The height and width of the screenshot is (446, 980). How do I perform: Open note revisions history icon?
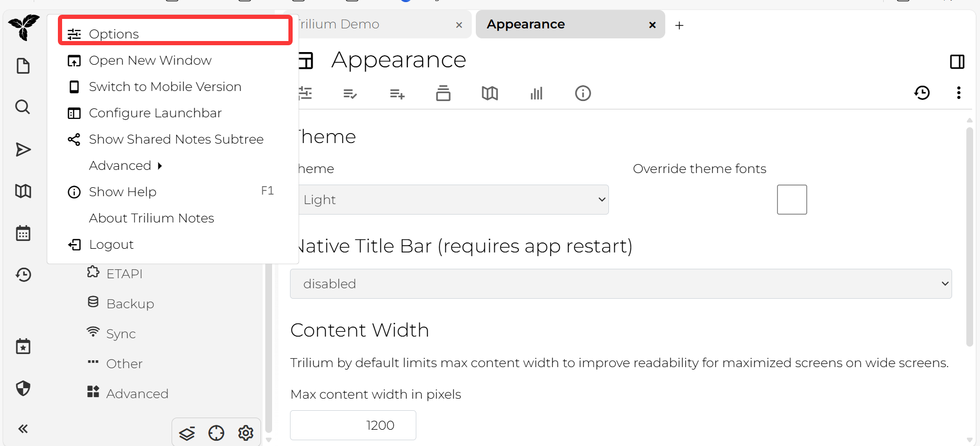tap(922, 93)
